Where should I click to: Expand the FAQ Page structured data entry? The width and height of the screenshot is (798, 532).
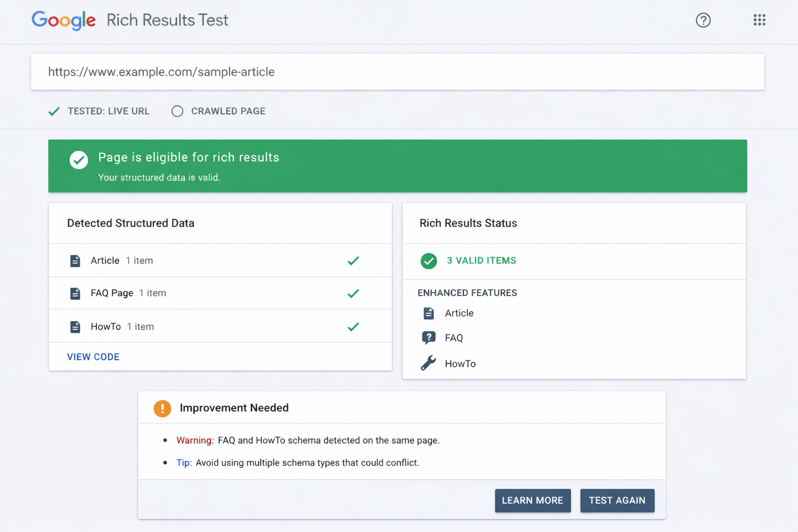click(x=112, y=293)
